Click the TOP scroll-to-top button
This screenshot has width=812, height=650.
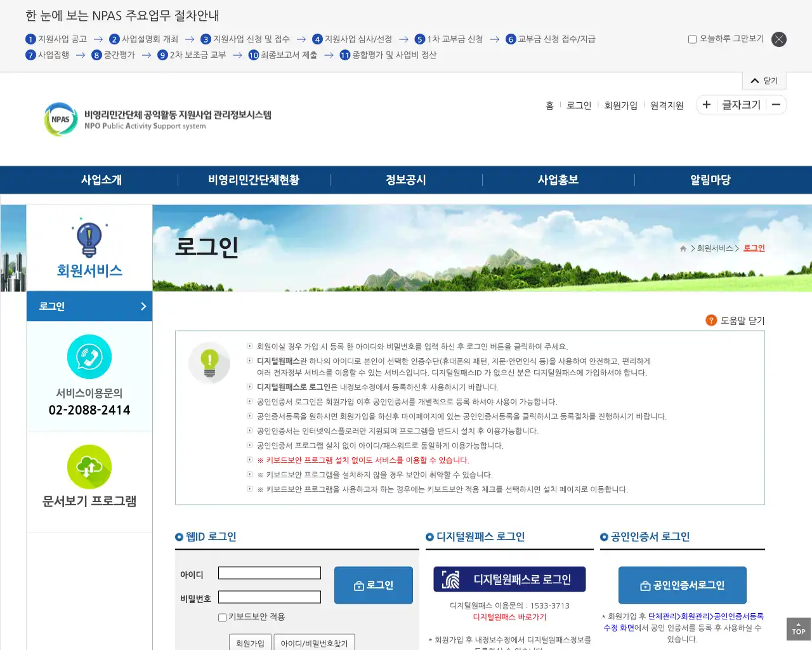(x=799, y=628)
